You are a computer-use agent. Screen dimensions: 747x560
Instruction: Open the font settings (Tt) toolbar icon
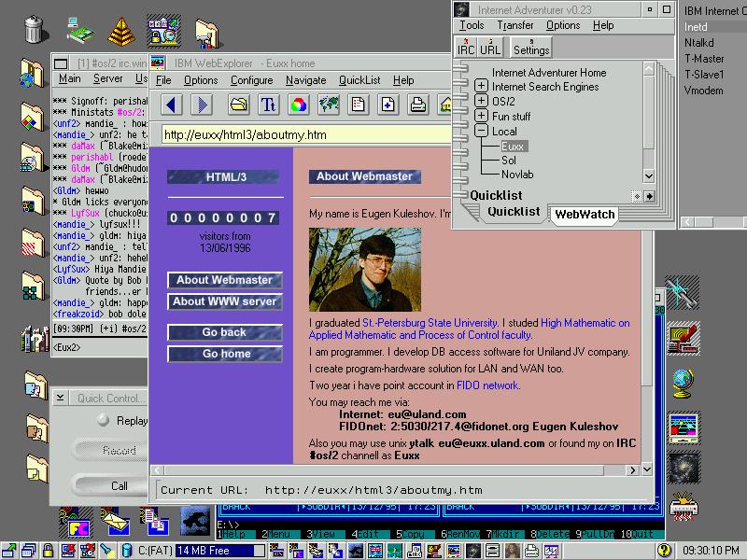268,105
